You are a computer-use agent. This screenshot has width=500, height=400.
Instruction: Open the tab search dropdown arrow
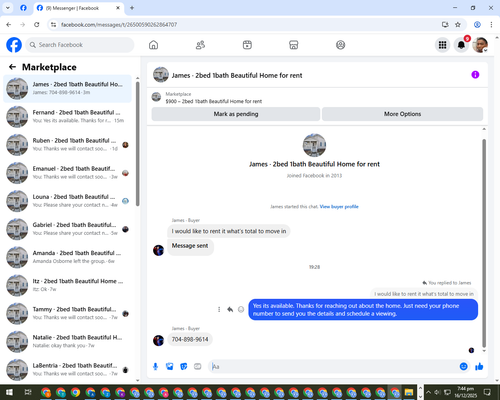[8, 8]
